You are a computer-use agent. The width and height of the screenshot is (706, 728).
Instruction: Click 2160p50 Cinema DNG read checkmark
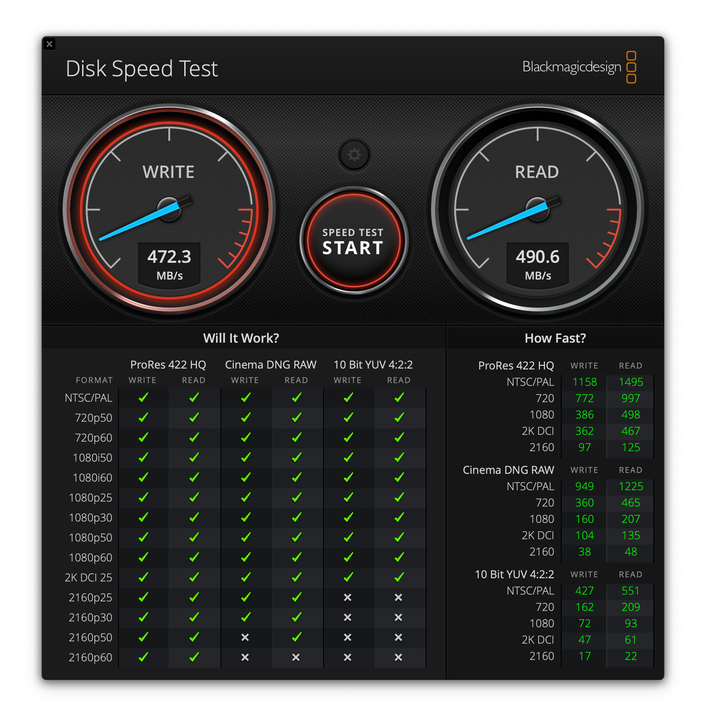tap(297, 637)
